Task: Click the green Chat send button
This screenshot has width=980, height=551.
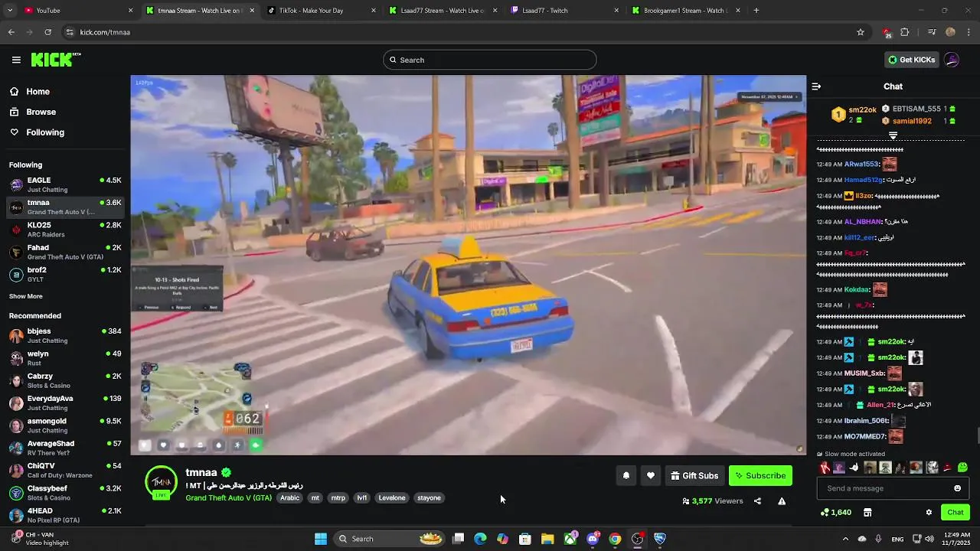Action: (955, 512)
